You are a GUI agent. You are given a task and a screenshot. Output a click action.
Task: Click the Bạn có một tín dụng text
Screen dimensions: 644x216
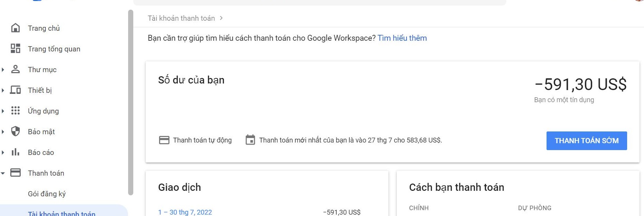tap(564, 100)
